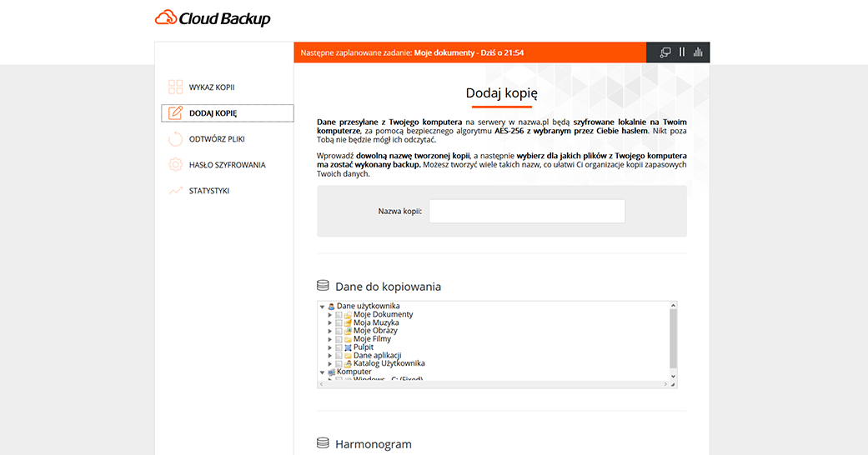Click the Cloud Backup logo

[213, 18]
